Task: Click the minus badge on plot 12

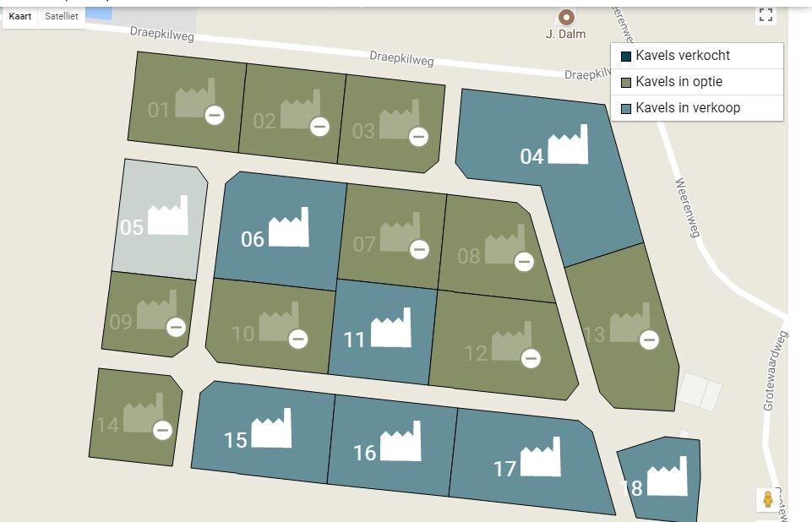Action: click(531, 358)
